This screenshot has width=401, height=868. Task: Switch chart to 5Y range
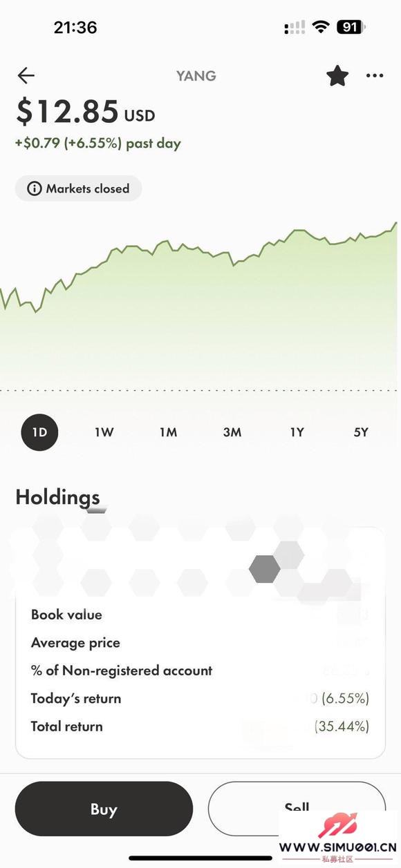tap(361, 432)
